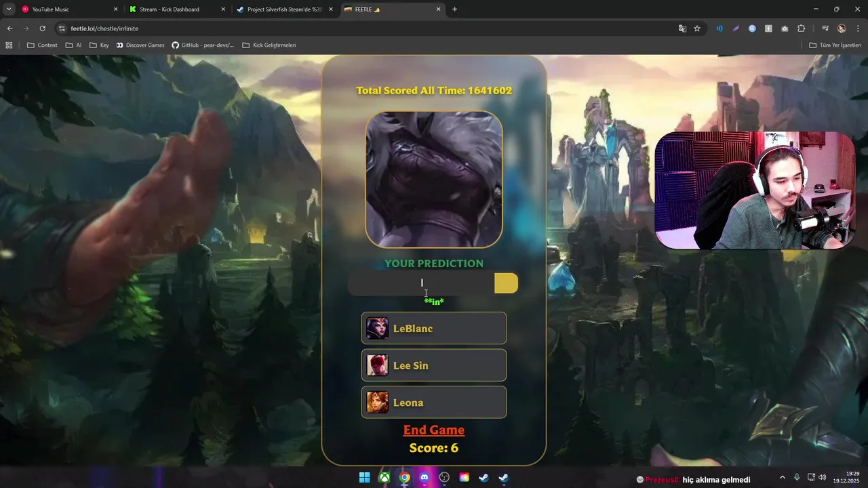The height and width of the screenshot is (488, 868).
Task: Close the YouTube Music tab
Action: pos(115,9)
